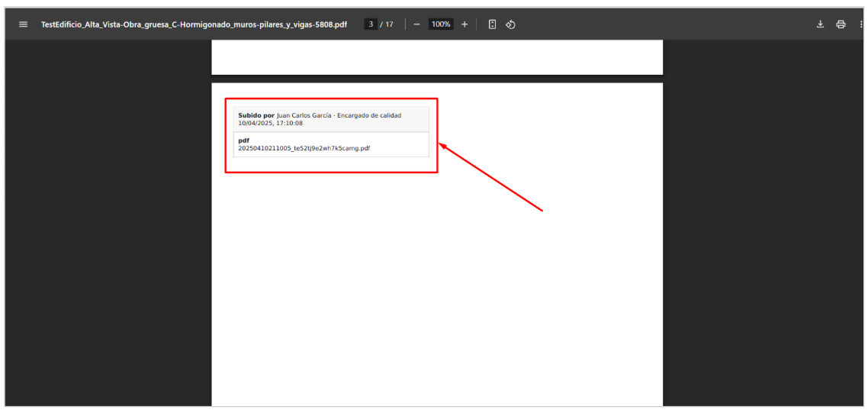This screenshot has height=413, width=868.
Task: Click the 'Subido por' label
Action: coord(256,115)
